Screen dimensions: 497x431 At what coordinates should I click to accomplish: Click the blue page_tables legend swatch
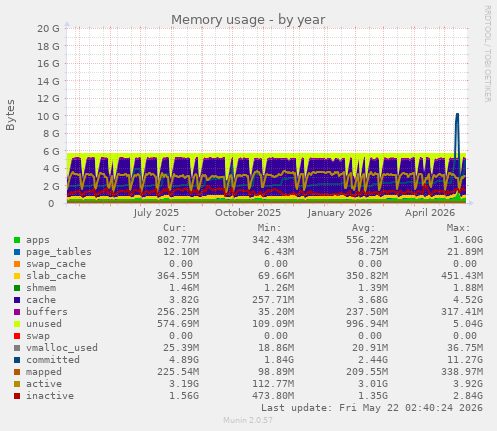[17, 252]
